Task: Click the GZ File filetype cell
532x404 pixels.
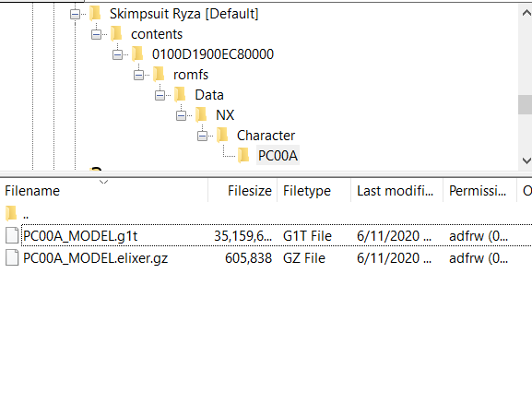Action: point(304,258)
